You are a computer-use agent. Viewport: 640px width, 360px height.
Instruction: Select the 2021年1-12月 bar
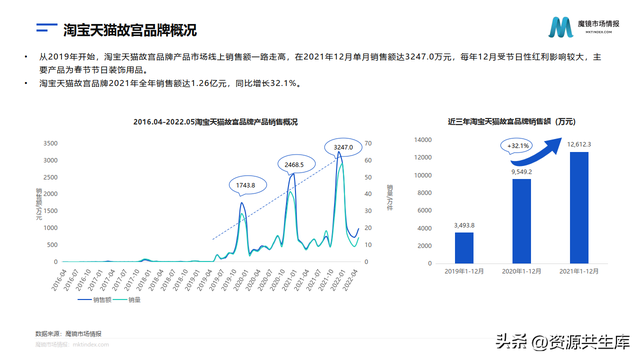[579, 207]
